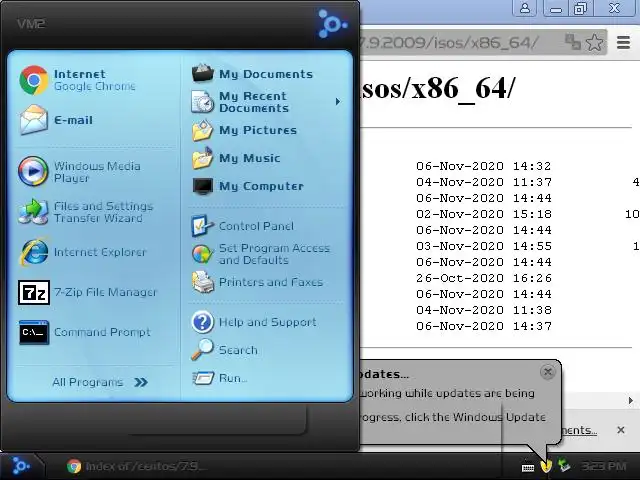The width and height of the screenshot is (640, 480).
Task: Click horizontal scrollbar right arrow in Chrome
Action: 631,401
